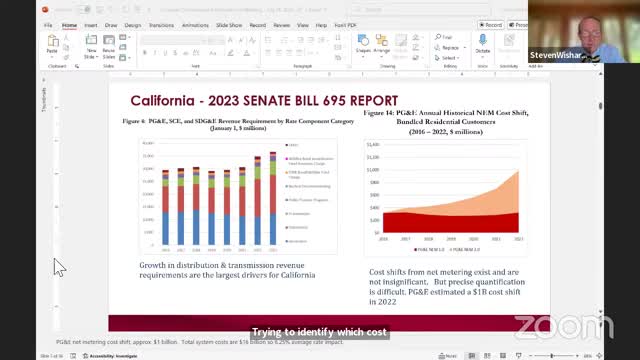Viewport: 640px width, 360px height.
Task: Click the Copy icon in Clipboard group
Action: [66, 48]
